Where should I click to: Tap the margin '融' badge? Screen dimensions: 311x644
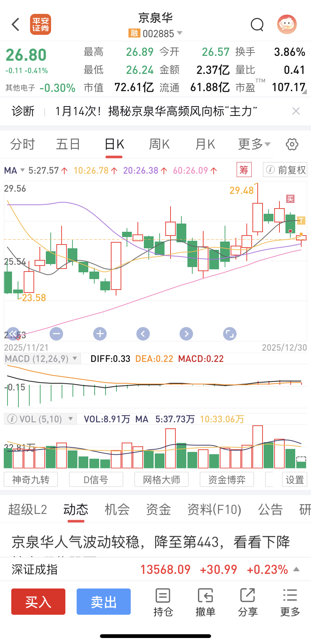coord(134,33)
